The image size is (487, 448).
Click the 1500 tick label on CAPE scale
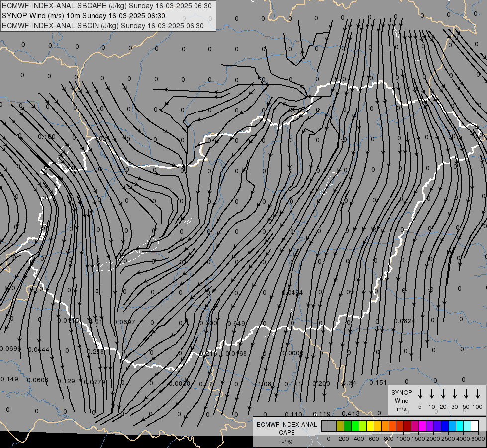[x=418, y=439]
